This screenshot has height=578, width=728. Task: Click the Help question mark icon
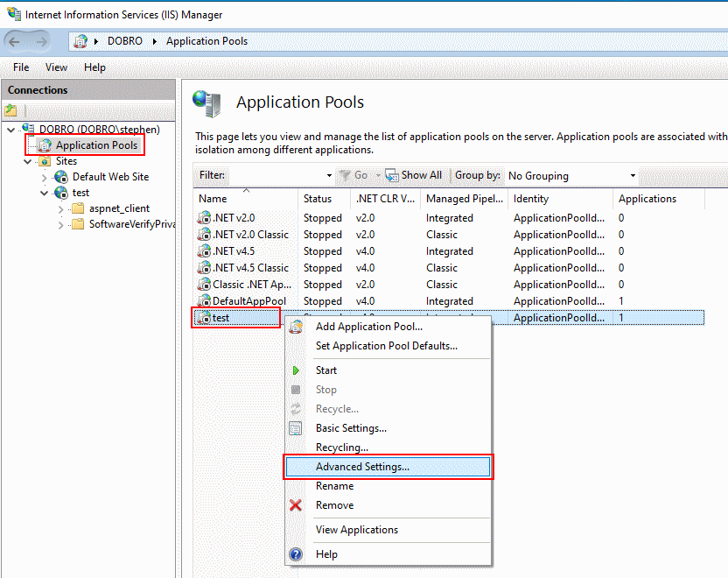tap(296, 554)
